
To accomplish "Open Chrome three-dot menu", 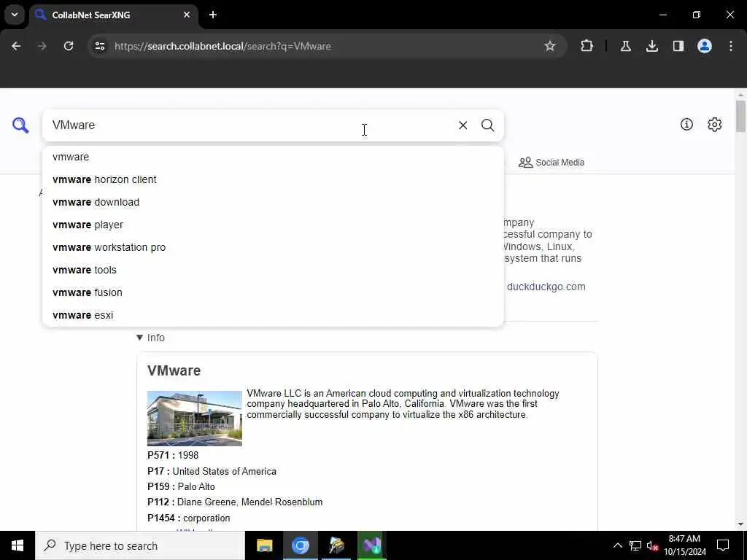I will pos(731,46).
